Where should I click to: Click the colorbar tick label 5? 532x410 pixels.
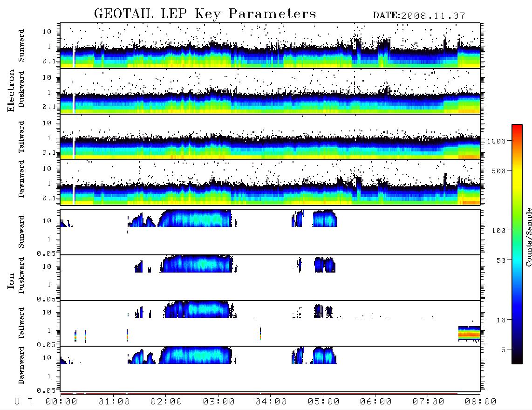tap(503, 350)
